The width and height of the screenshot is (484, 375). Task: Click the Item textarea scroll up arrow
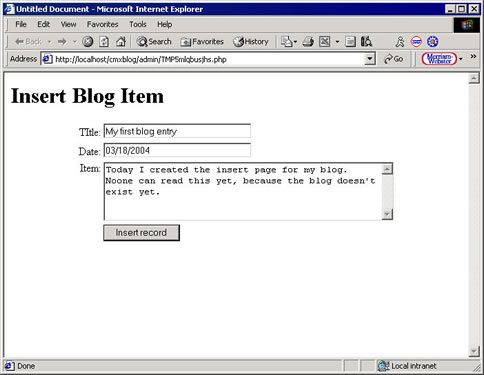pos(387,169)
